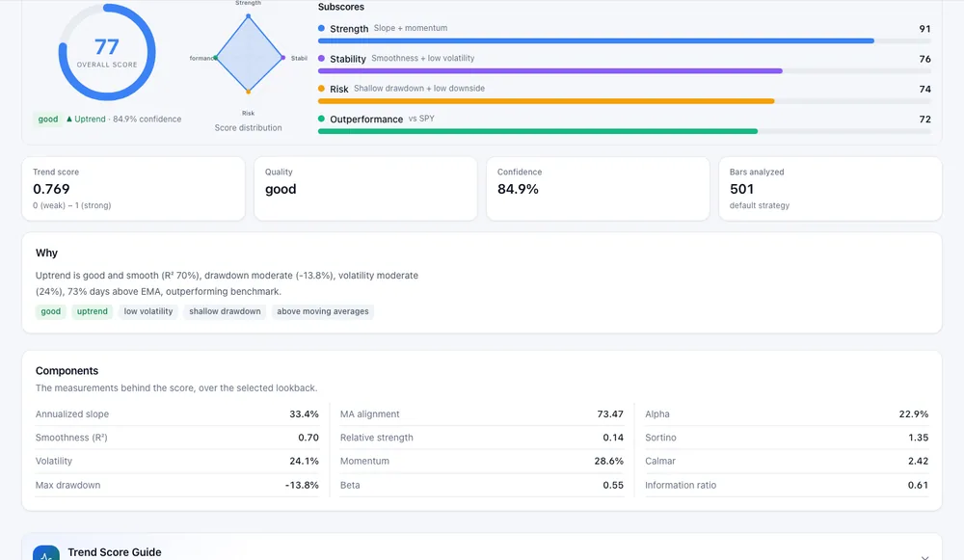The image size is (964, 560).
Task: Click the good tag in Why section
Action: 51,311
